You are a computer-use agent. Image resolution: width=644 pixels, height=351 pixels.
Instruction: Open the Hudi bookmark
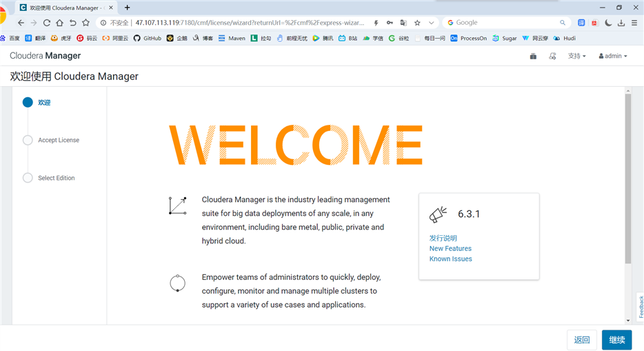pyautogui.click(x=564, y=38)
